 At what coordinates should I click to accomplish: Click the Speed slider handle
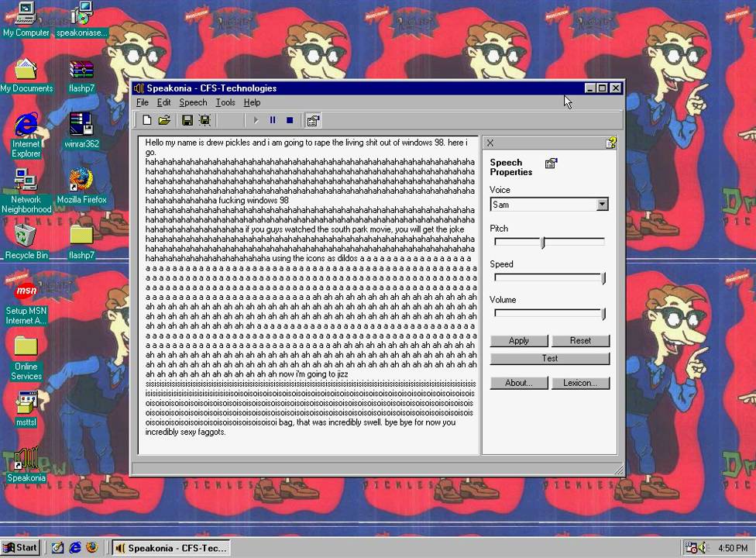tap(603, 278)
